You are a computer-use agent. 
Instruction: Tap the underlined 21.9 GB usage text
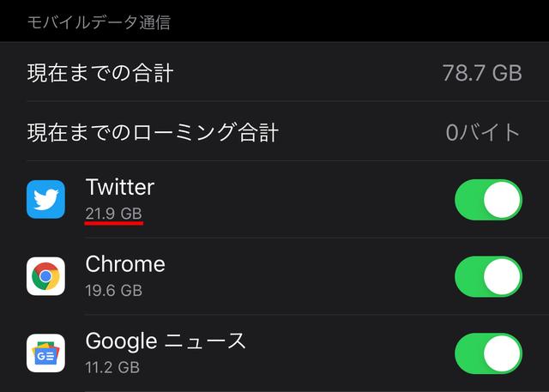pyautogui.click(x=114, y=213)
